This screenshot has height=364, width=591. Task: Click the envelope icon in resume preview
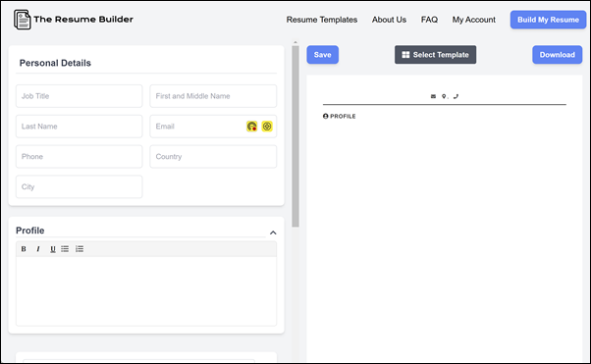[433, 96]
